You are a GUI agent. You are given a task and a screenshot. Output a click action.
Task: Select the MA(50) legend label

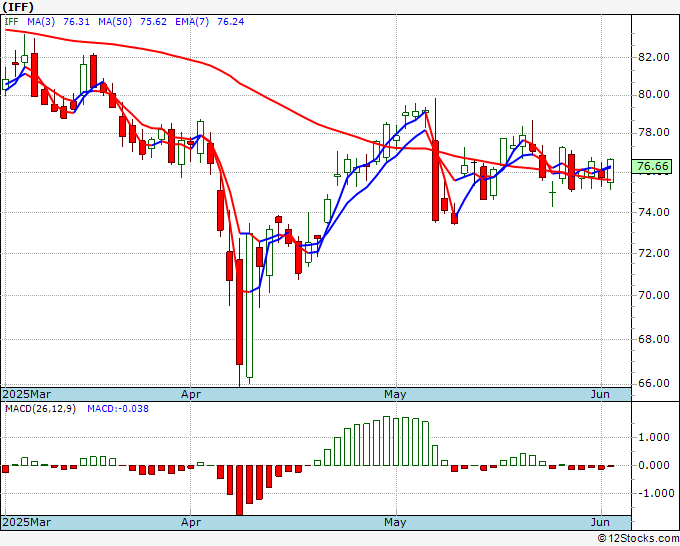(x=115, y=22)
